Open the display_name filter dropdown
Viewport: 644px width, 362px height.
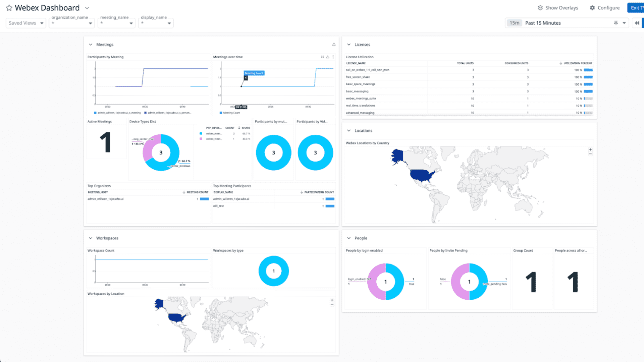(x=156, y=23)
